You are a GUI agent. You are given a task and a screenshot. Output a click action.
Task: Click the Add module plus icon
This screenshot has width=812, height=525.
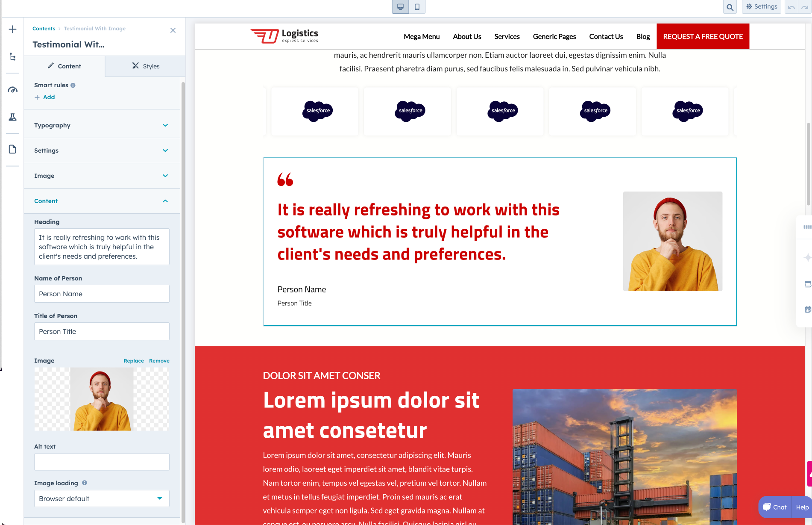coord(13,29)
